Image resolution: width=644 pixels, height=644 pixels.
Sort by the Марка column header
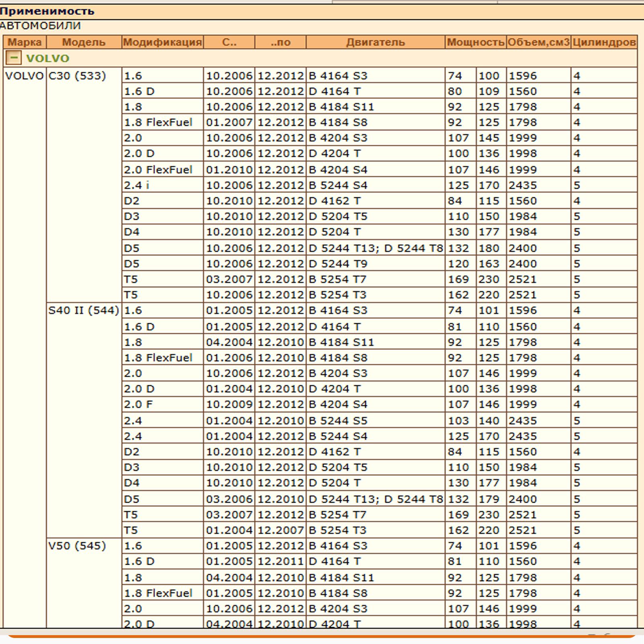click(x=25, y=42)
